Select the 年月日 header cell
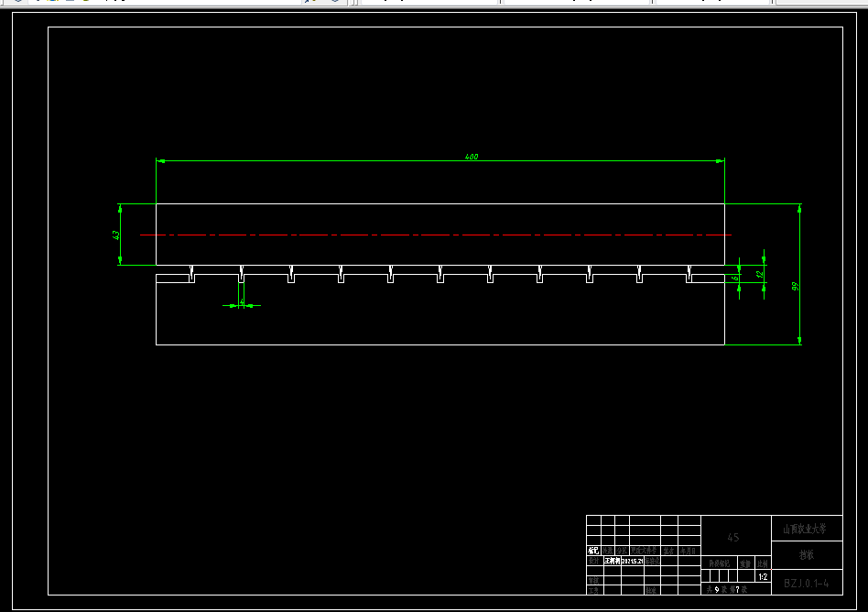Viewport: 868px width, 612px height. pyautogui.click(x=689, y=551)
